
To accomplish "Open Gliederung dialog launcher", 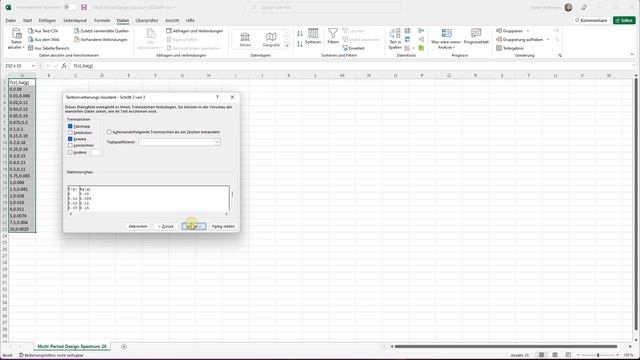I will (560, 55).
